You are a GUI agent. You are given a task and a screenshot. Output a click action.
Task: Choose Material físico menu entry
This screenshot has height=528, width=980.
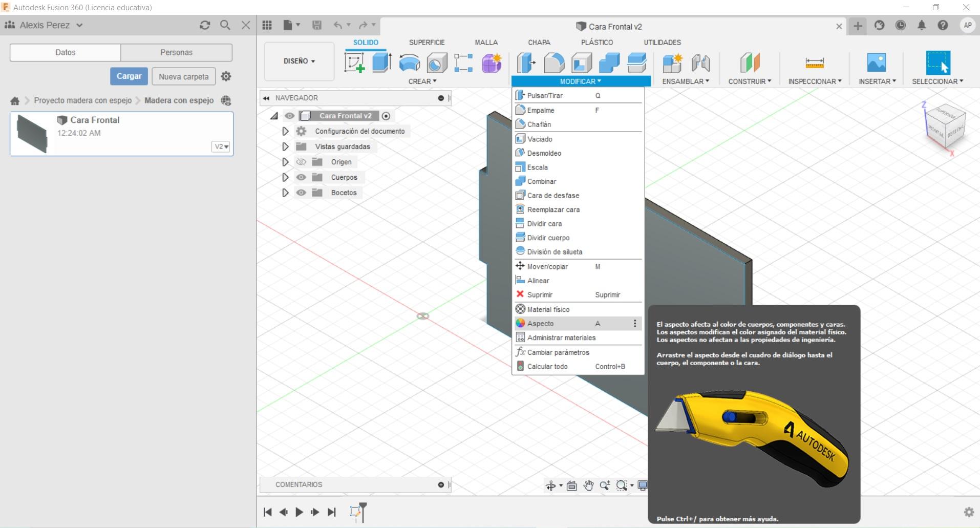[578, 309]
